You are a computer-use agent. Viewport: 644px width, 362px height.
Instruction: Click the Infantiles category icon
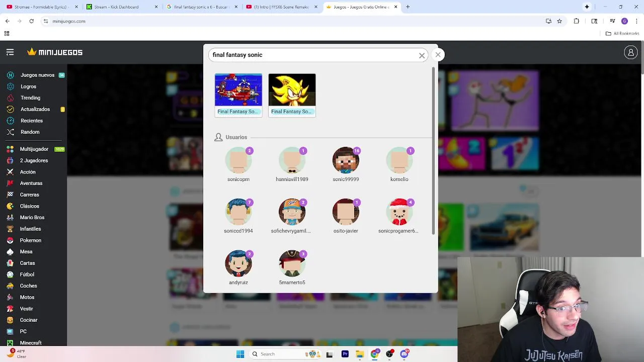click(x=10, y=229)
